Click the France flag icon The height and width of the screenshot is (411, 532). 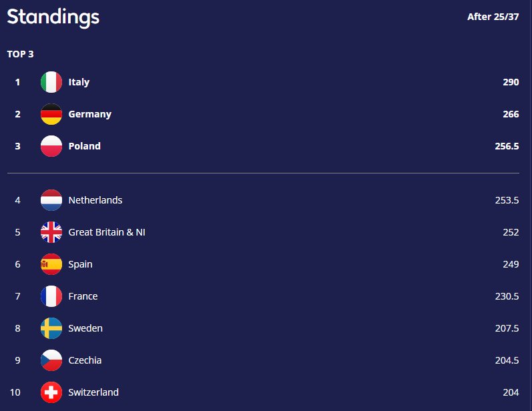51,296
